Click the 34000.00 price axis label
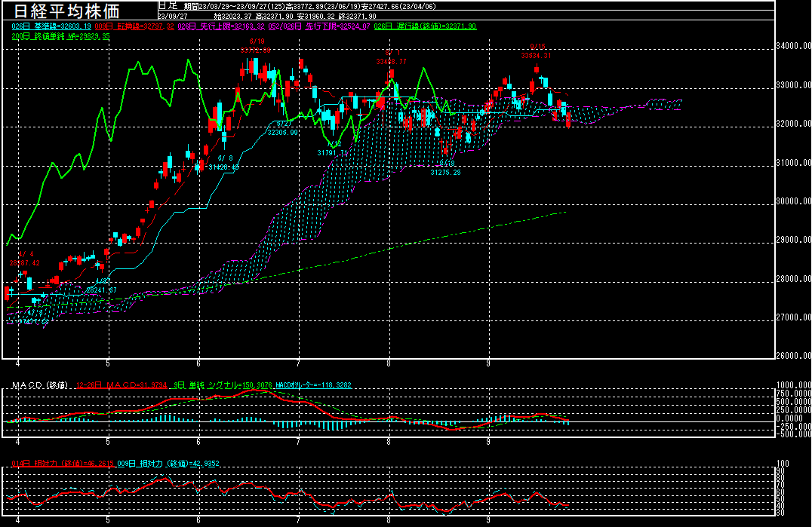The image size is (812, 527). coord(793,46)
